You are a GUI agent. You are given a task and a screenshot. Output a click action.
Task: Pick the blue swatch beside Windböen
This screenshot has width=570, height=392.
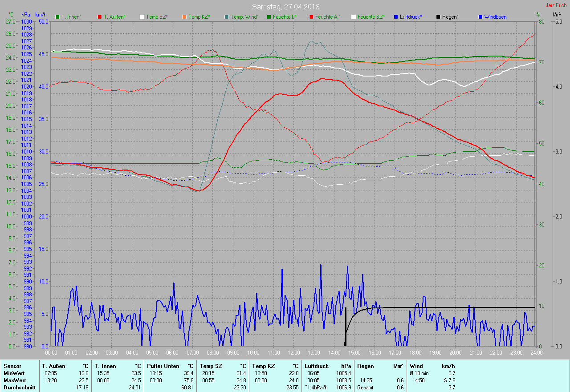(x=480, y=17)
